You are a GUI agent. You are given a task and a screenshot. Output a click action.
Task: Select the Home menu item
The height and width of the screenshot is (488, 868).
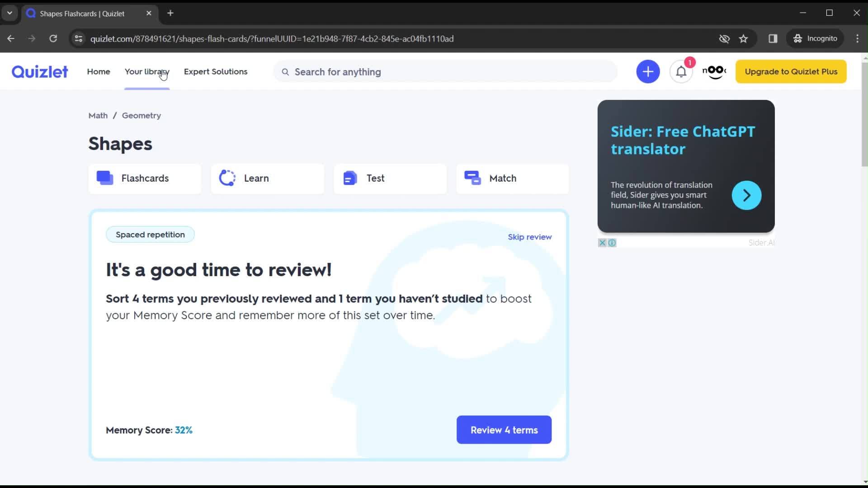[99, 71]
